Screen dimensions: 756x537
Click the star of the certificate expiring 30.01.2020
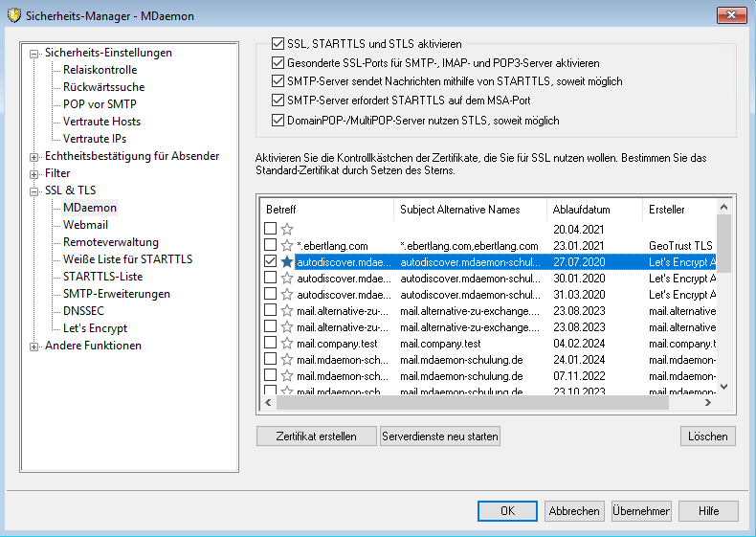(x=287, y=278)
